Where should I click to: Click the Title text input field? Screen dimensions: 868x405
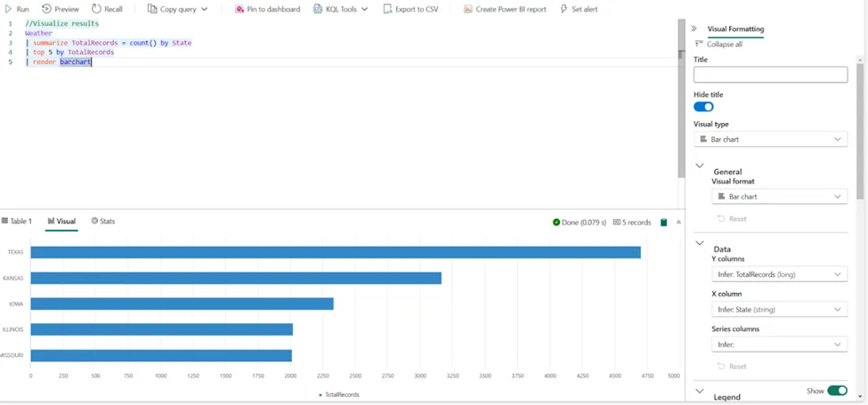[x=770, y=75]
